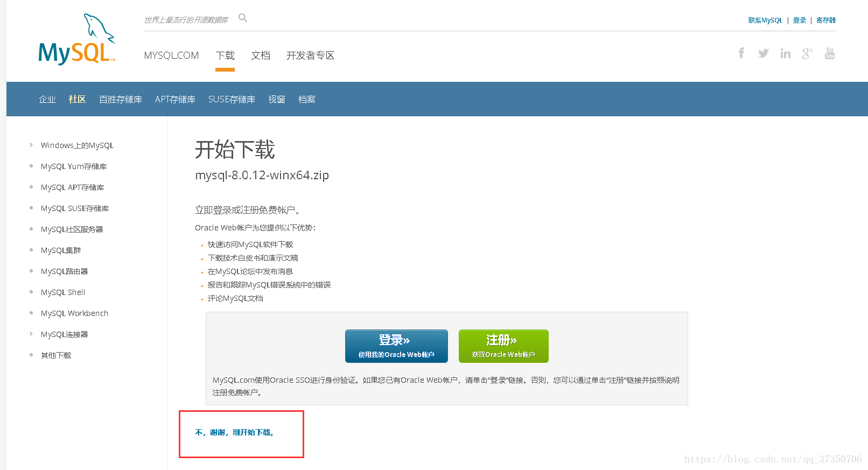This screenshot has width=868, height=470.
Task: Open the 文档 top navigation tab
Action: tap(261, 55)
